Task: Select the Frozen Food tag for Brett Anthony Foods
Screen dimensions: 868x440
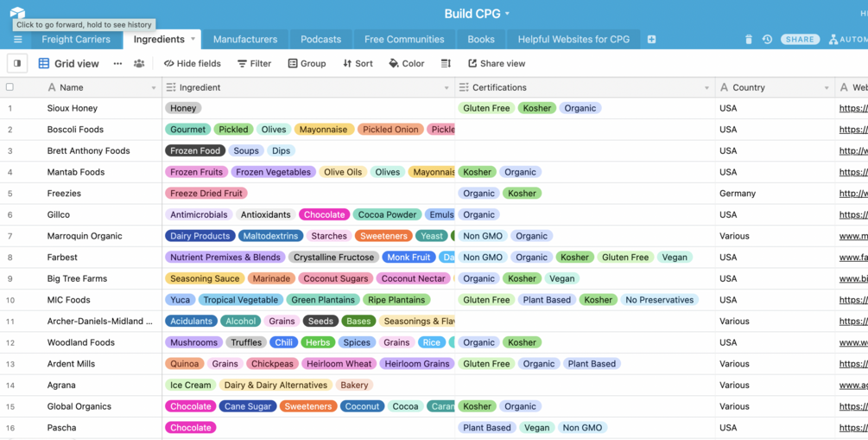Action: [195, 150]
